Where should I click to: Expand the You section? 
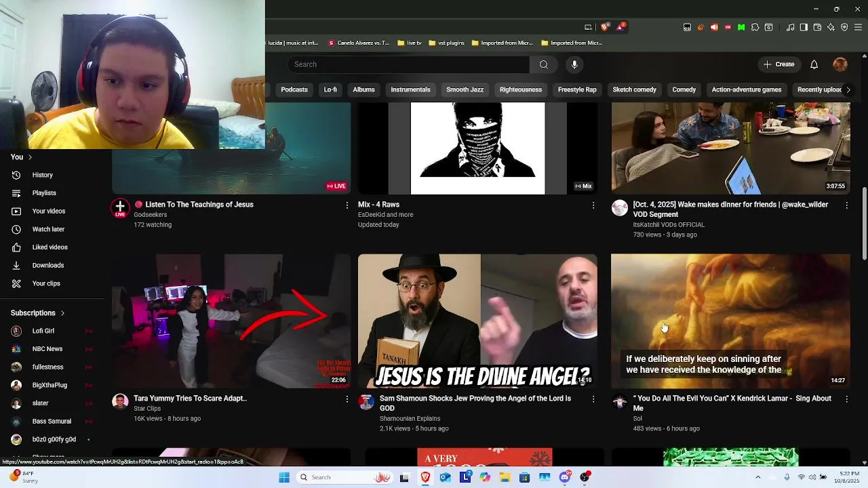click(22, 157)
